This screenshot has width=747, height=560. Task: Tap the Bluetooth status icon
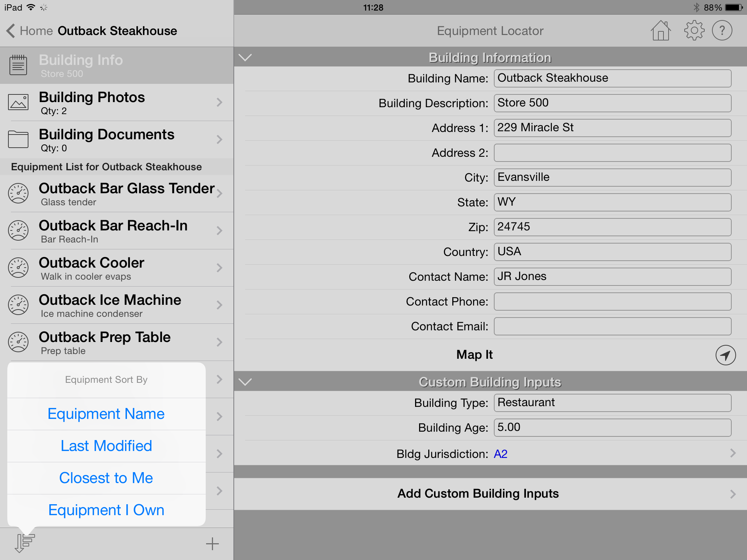696,7
